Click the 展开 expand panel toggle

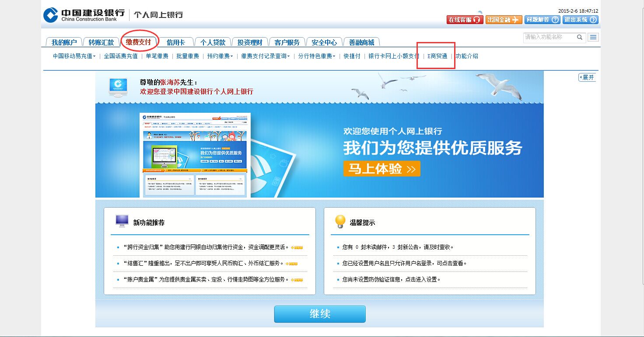click(x=587, y=77)
